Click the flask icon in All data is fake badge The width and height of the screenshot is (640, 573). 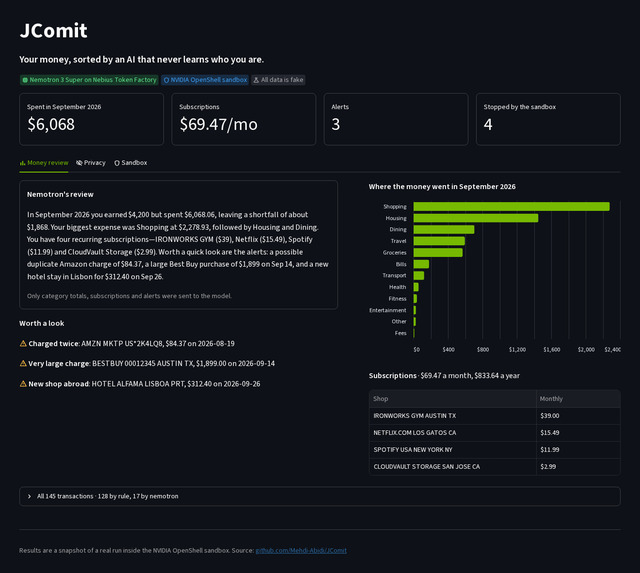coord(256,80)
